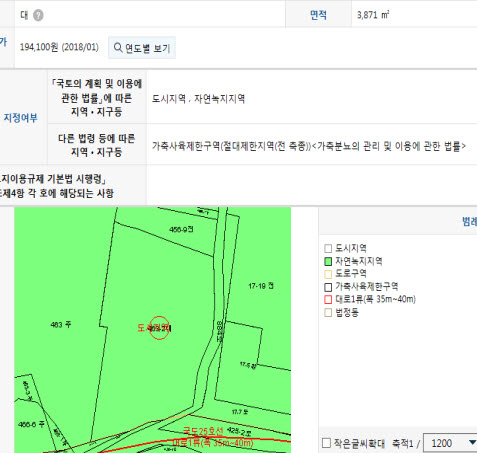Click the 지정여부 label link
This screenshot has width=477, height=453.
[x=20, y=118]
